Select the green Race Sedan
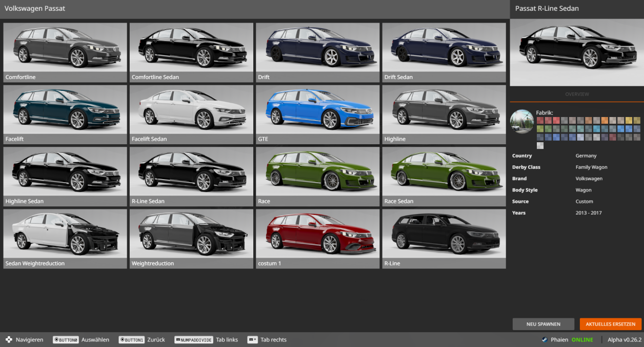This screenshot has height=347, width=644. coord(444,177)
